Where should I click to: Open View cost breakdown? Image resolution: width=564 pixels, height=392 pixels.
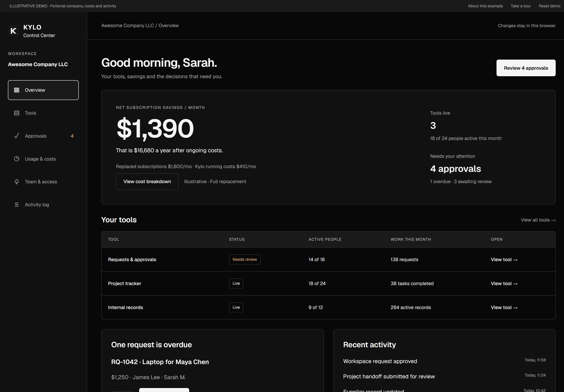click(x=147, y=182)
